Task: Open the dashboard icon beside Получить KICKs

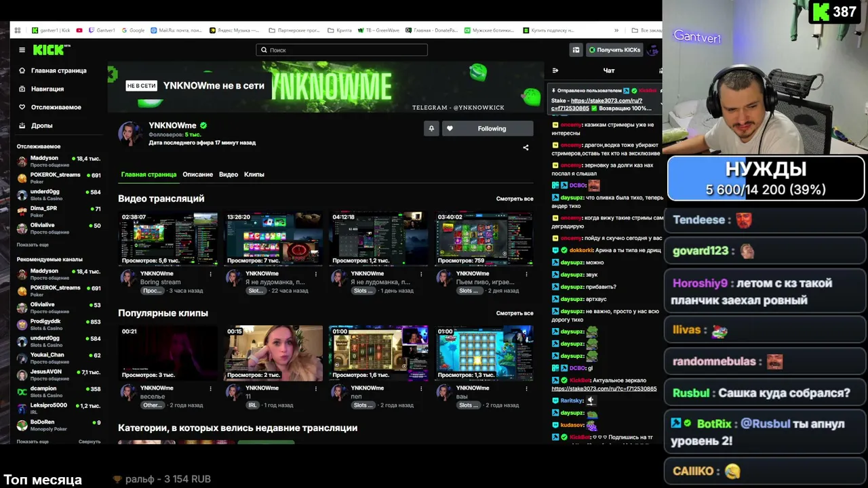Action: pos(576,49)
